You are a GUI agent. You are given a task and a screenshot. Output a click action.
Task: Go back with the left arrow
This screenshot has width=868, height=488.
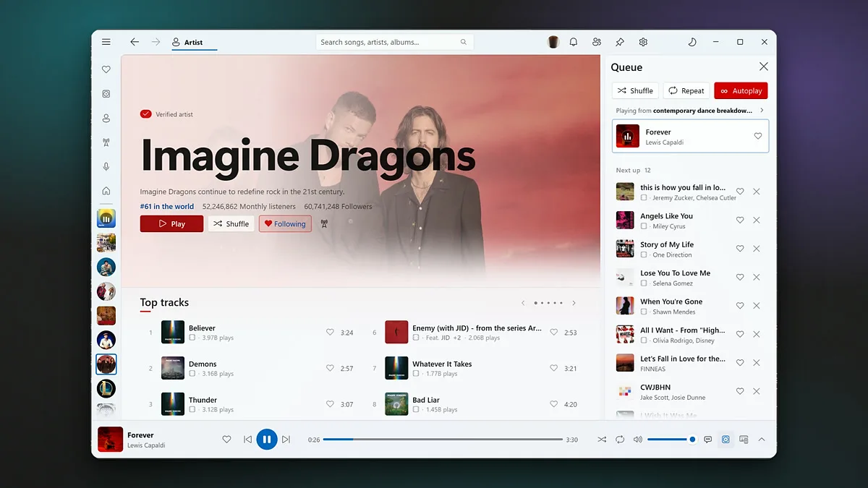(x=135, y=42)
